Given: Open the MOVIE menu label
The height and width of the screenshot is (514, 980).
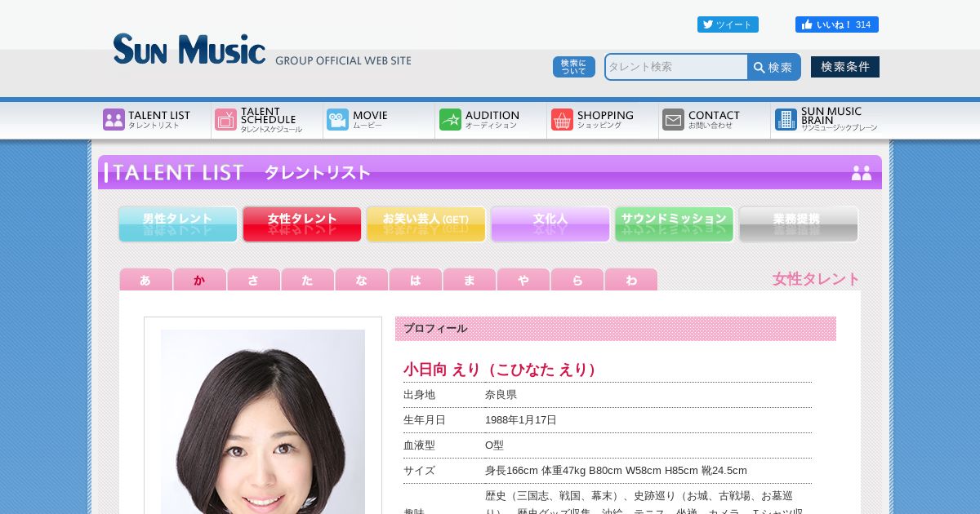Looking at the screenshot, I should click(x=370, y=119).
